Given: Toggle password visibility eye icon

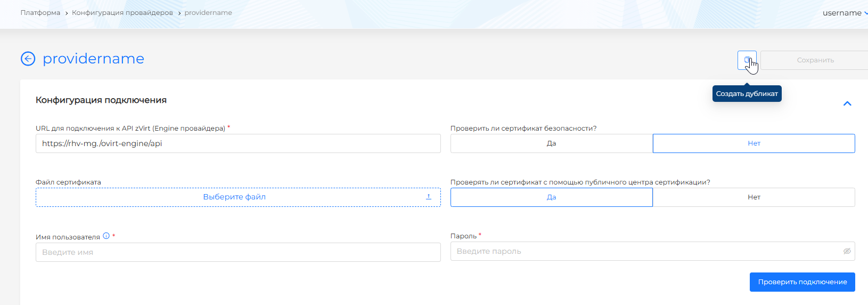Looking at the screenshot, I should tap(847, 251).
